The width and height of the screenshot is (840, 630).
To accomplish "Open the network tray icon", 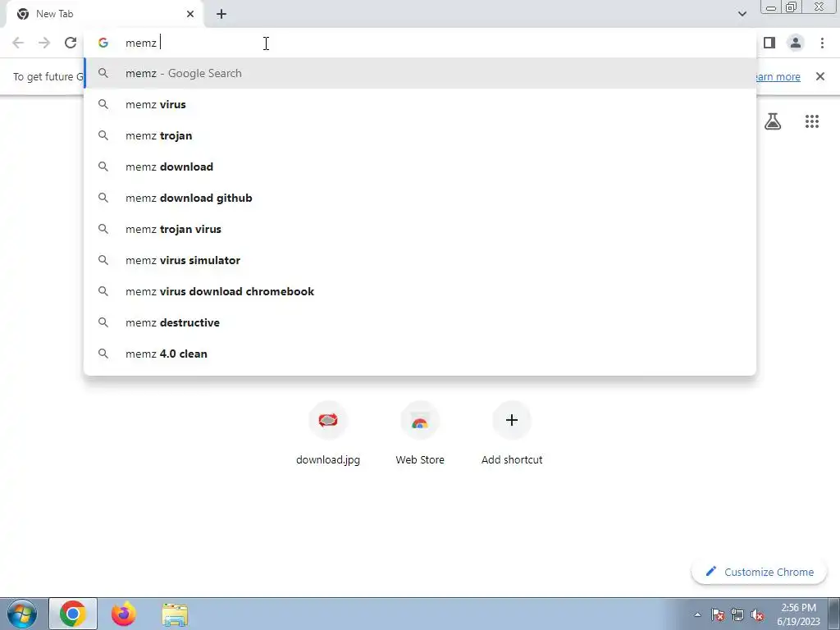I will click(x=737, y=614).
